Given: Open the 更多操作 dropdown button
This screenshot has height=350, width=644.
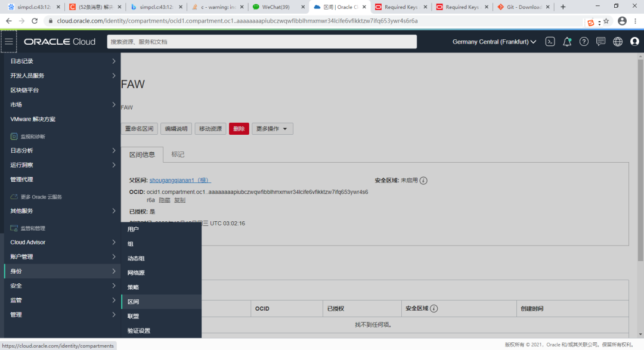Looking at the screenshot, I should pos(273,129).
